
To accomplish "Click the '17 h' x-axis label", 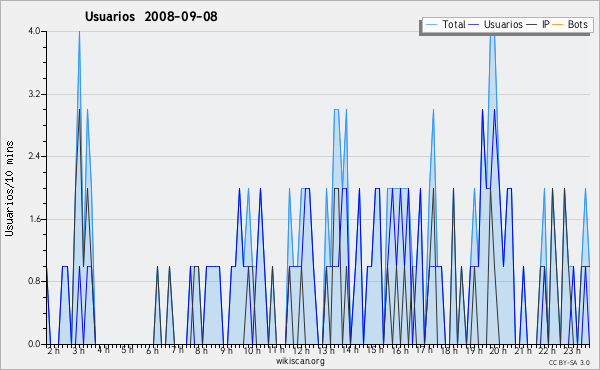I will (x=424, y=350).
